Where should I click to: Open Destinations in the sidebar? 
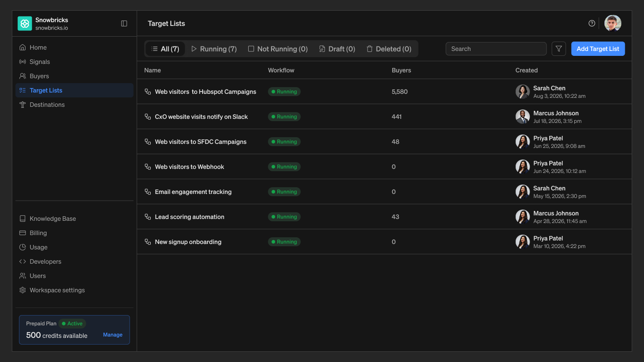click(x=74, y=105)
